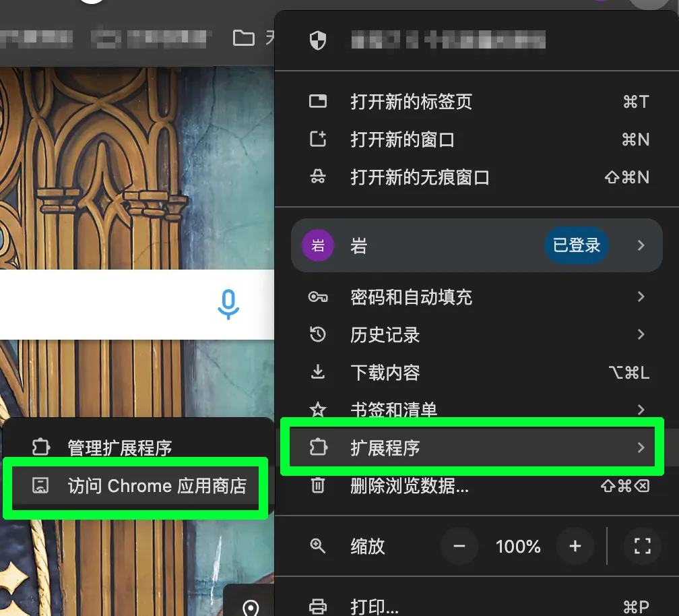The height and width of the screenshot is (616, 679).
Task: Click the printer icon
Action: point(318,607)
